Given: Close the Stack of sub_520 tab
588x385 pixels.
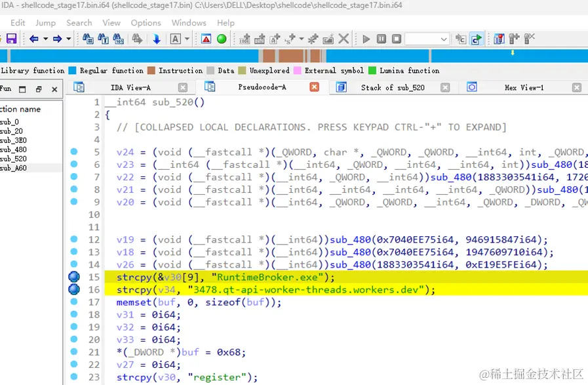Looking at the screenshot, I should coord(444,87).
